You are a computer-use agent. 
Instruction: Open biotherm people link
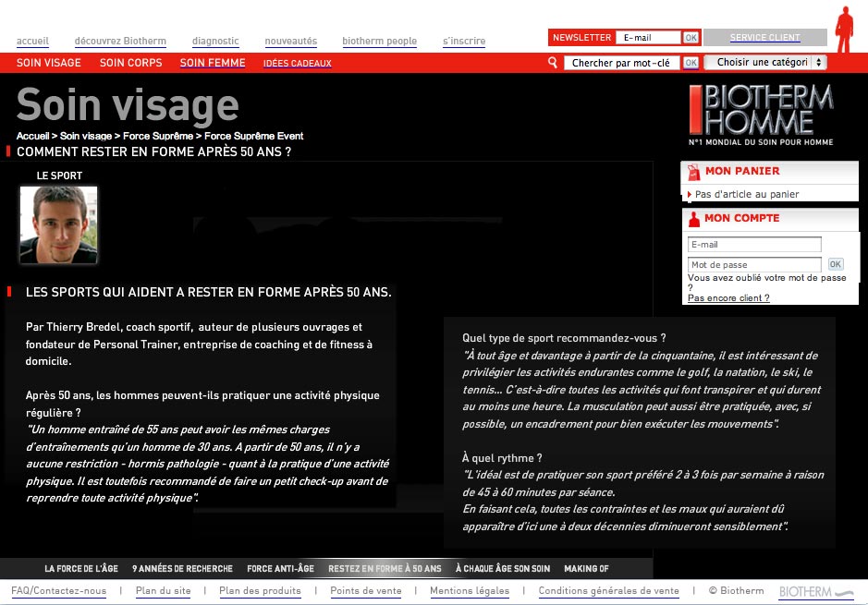pyautogui.click(x=379, y=41)
